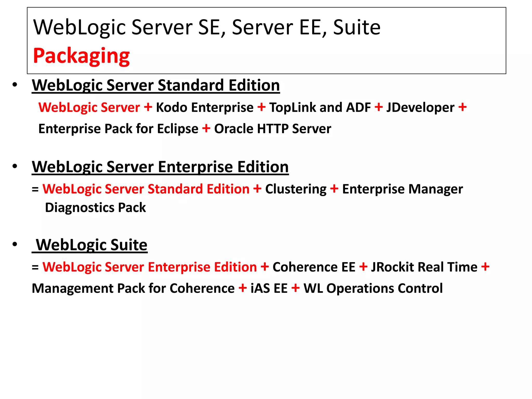The height and width of the screenshot is (399, 532).
Task: Click the "iAS EE" text
Action: [269, 288]
